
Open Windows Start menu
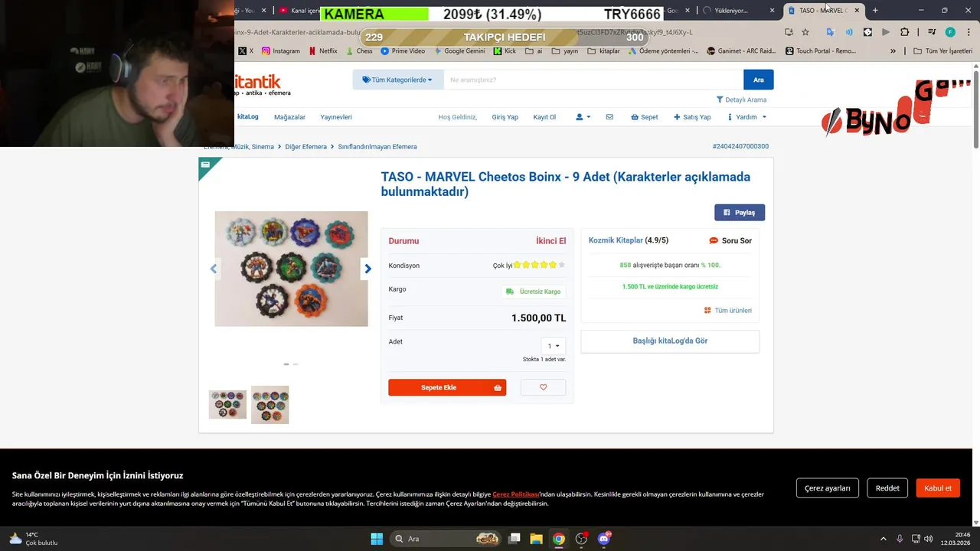(377, 539)
